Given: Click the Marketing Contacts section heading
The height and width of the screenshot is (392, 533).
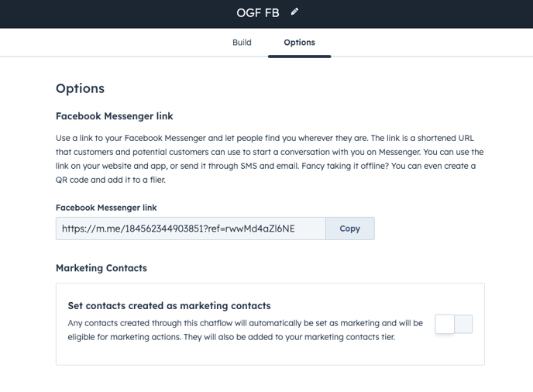Looking at the screenshot, I should click(x=101, y=268).
